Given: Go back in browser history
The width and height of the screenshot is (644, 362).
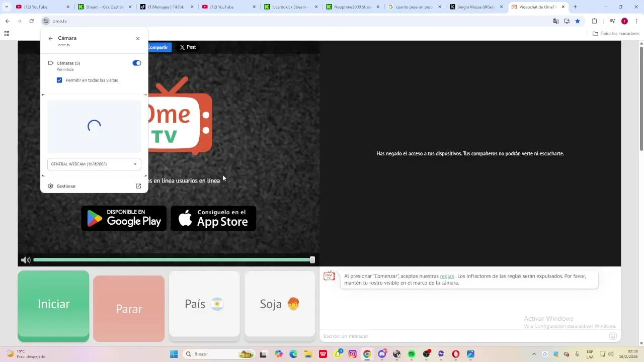Looking at the screenshot, I should point(7,21).
